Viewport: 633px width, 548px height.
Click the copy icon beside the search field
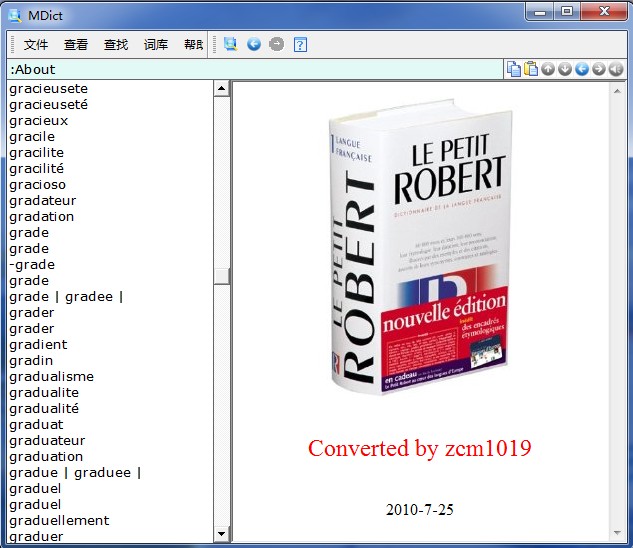click(513, 69)
